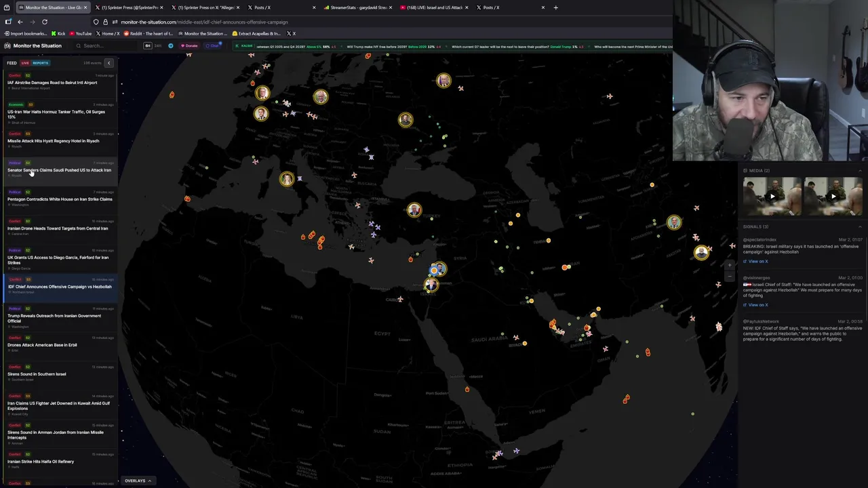868x488 pixels.
Task: Select the 24H time range toggle
Action: (158, 45)
